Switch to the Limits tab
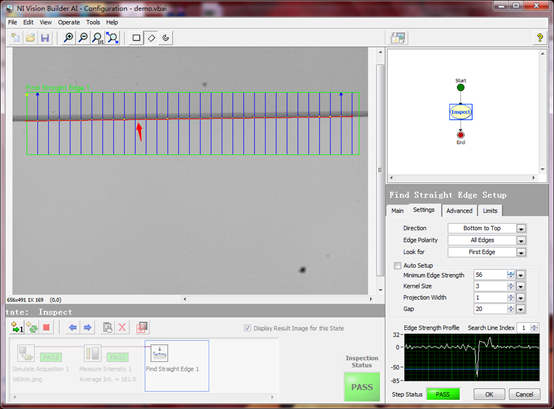Image resolution: width=554 pixels, height=409 pixels. point(490,211)
